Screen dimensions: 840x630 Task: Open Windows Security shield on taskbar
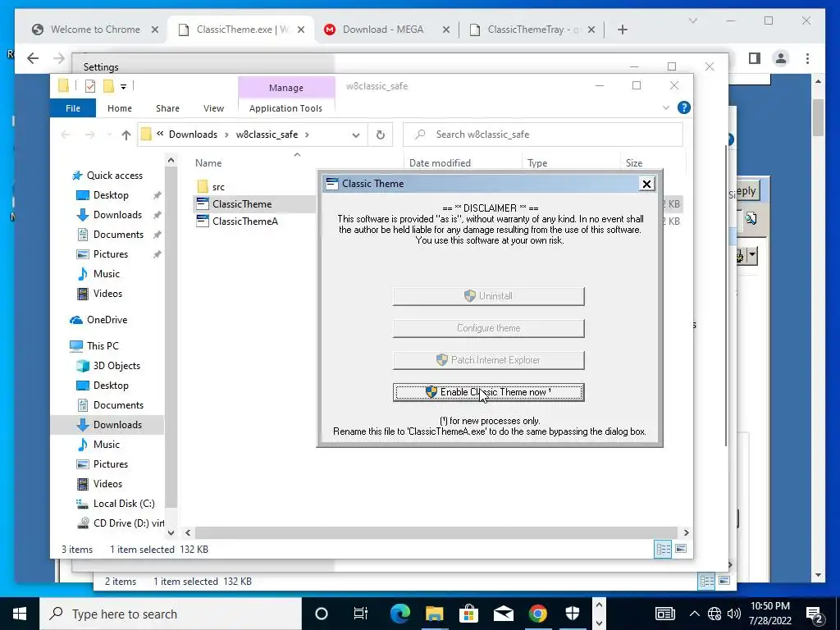[572, 614]
